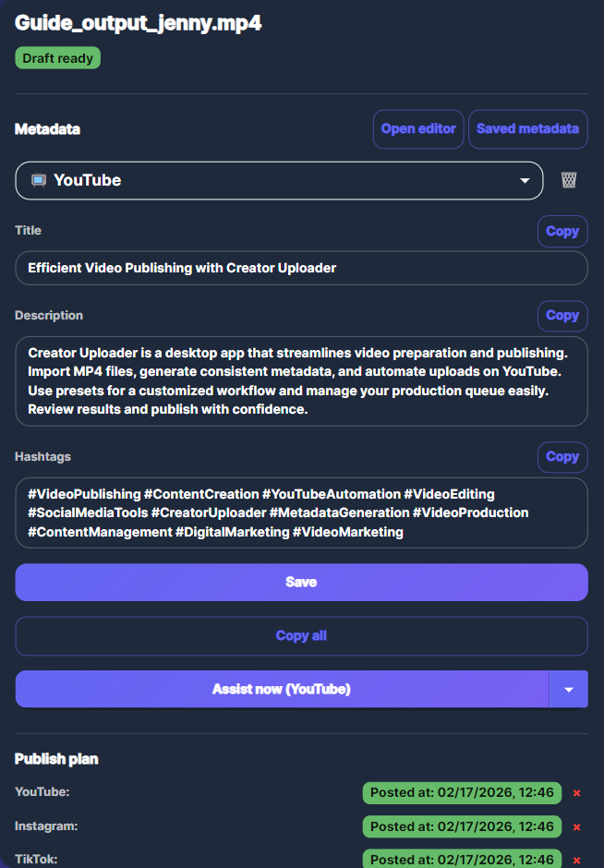
Task: Click the Draft ready status badge
Action: [57, 57]
